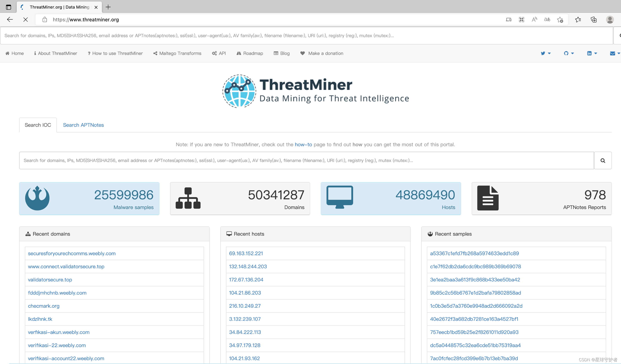The height and width of the screenshot is (364, 621).
Task: Open the Maltego Transforms menu item
Action: pyautogui.click(x=177, y=53)
